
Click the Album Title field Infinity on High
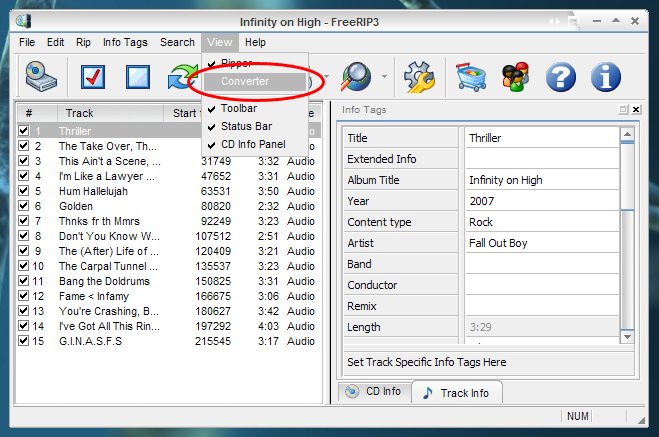tap(542, 180)
